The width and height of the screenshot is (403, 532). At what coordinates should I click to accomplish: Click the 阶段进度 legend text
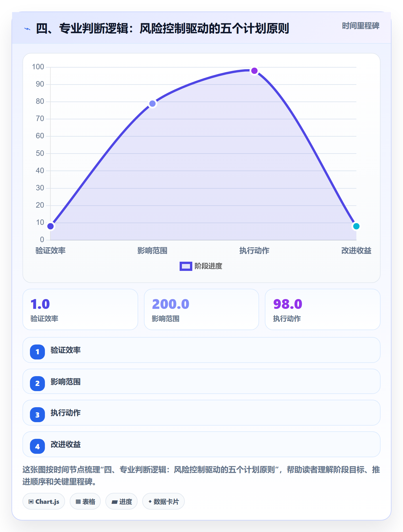pyautogui.click(x=208, y=266)
